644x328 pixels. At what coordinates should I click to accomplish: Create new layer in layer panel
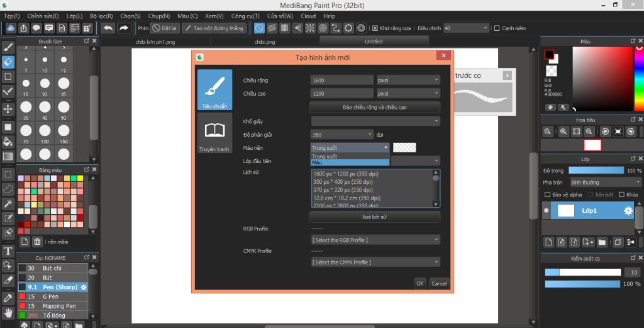point(548,242)
